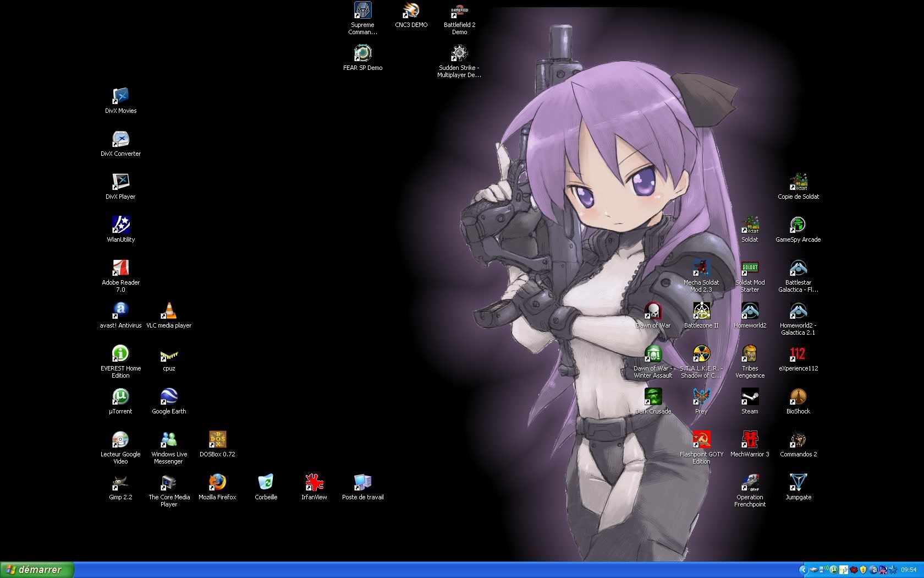
Task: Select The Core Media Player icon
Action: 169,482
